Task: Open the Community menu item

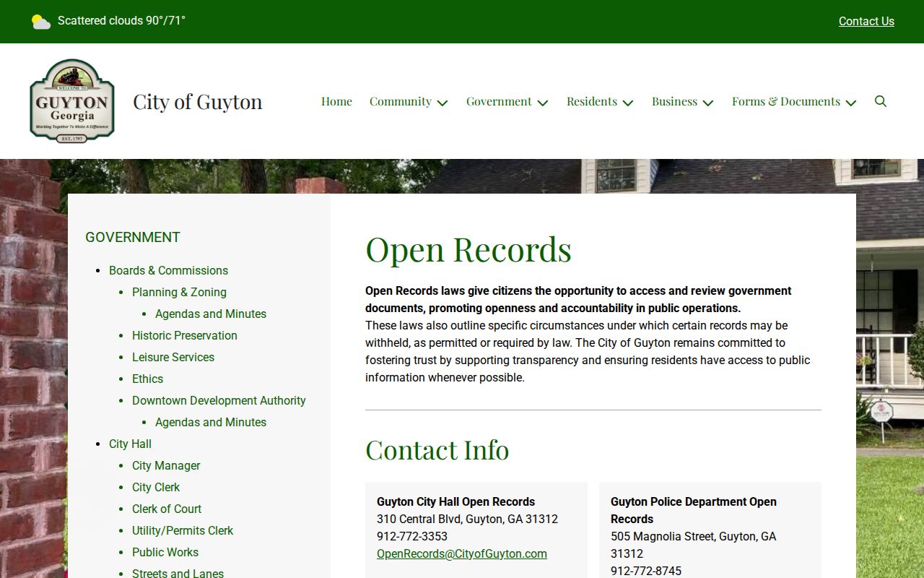Action: [401, 101]
